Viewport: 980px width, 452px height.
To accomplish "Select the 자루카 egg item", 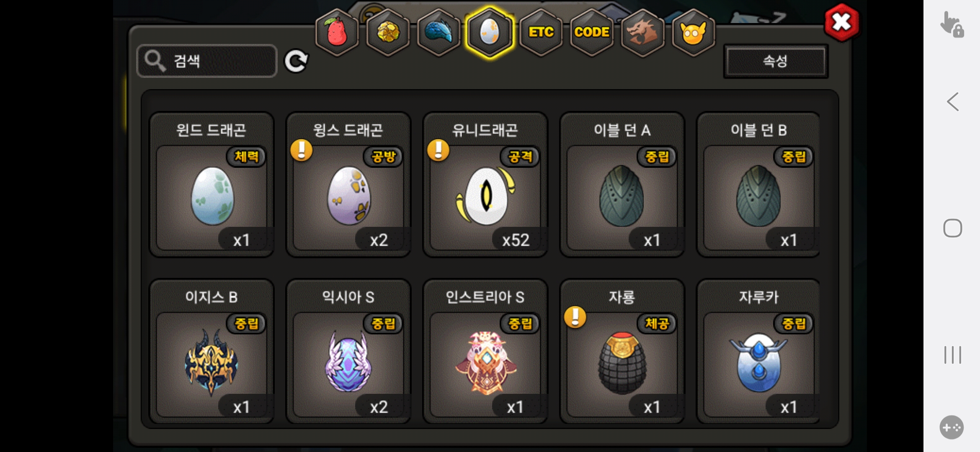I will [758, 352].
